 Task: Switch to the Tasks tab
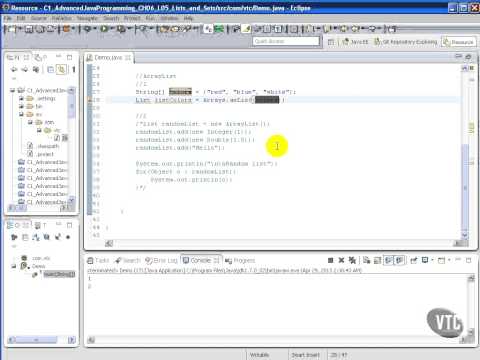(98, 260)
